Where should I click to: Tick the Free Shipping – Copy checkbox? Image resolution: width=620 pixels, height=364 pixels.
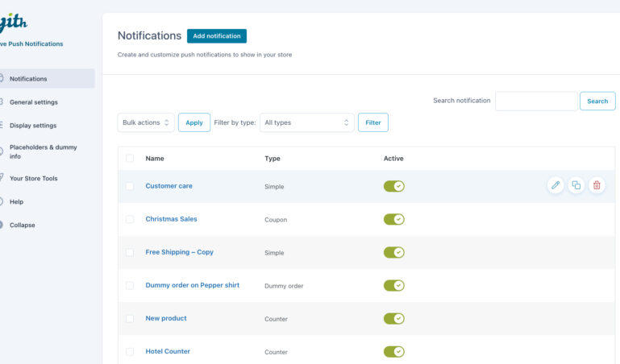[x=130, y=253]
